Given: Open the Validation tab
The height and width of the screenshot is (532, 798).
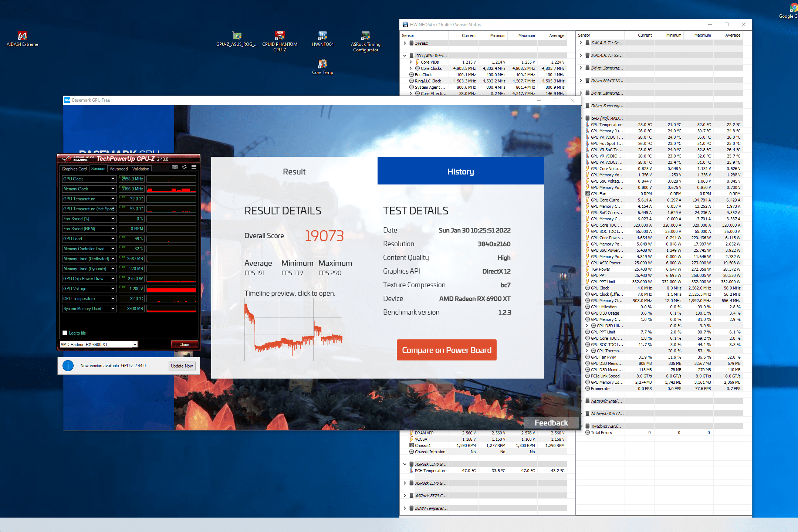Looking at the screenshot, I should pyautogui.click(x=141, y=169).
